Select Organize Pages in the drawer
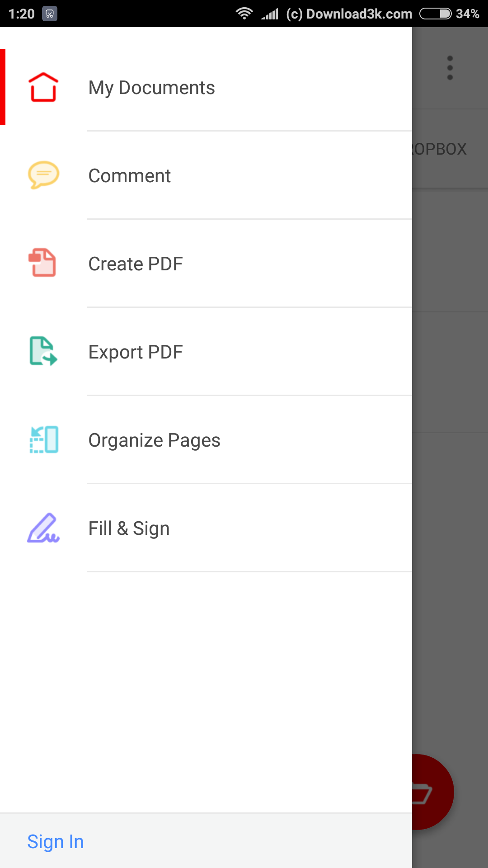The image size is (488, 868). point(155,439)
